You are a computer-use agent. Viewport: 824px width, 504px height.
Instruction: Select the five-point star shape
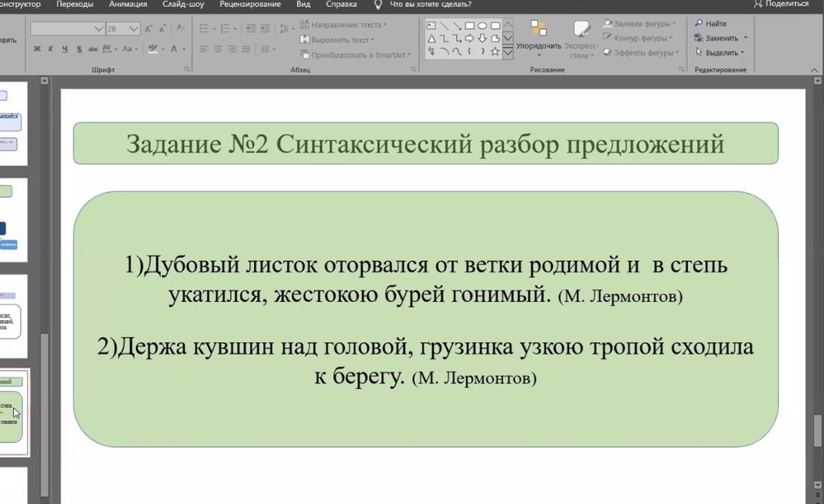point(494,51)
